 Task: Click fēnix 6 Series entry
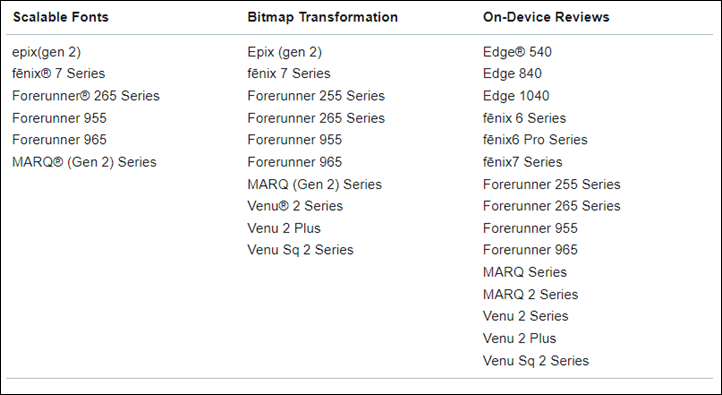[524, 118]
